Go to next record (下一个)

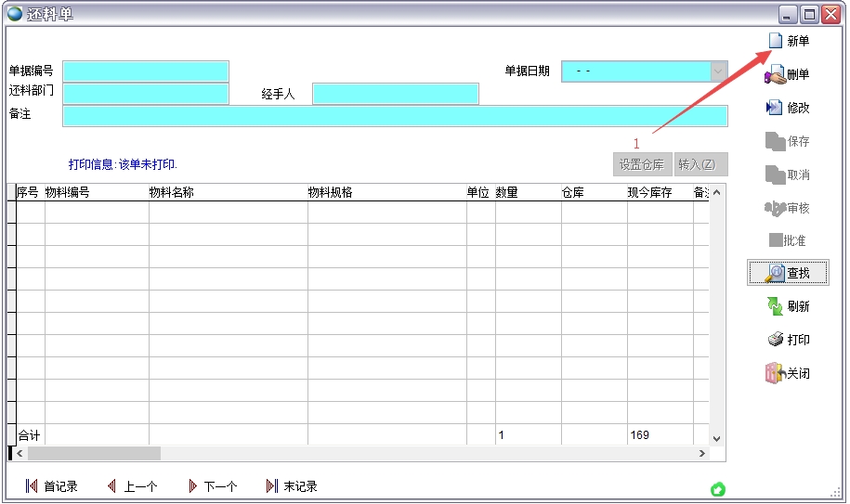coord(192,486)
